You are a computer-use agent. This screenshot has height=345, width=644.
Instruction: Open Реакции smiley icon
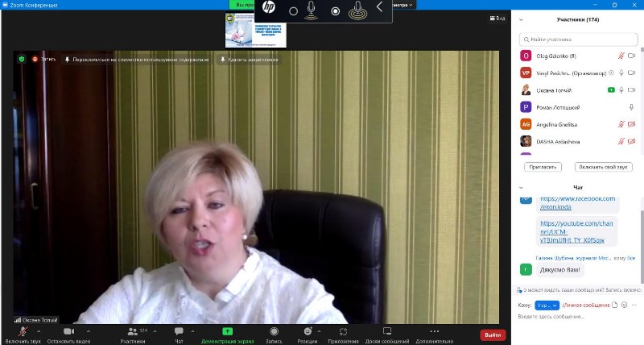pos(308,331)
